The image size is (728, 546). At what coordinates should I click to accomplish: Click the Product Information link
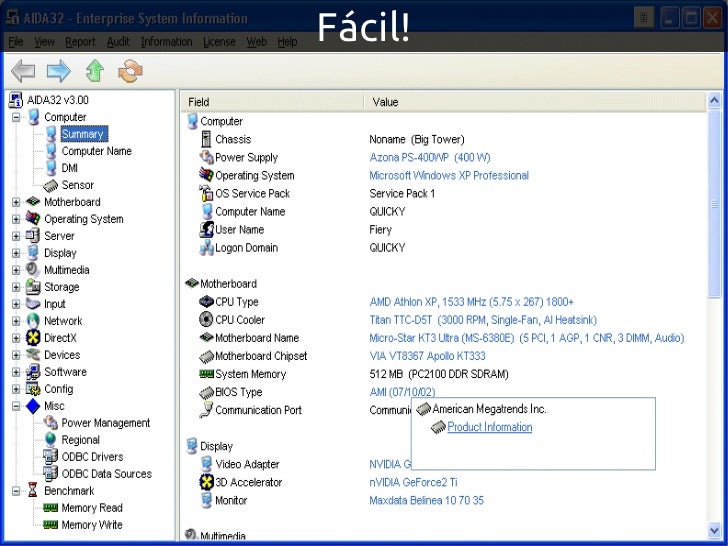tap(489, 427)
